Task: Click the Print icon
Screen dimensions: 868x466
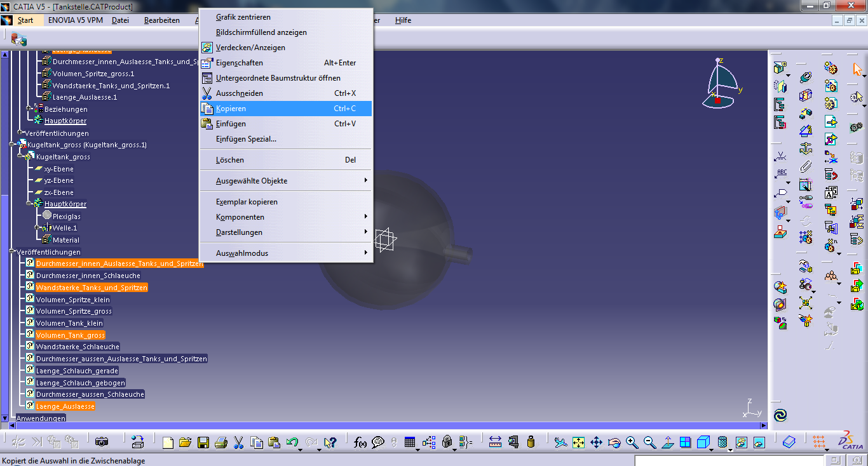Action: pos(220,442)
